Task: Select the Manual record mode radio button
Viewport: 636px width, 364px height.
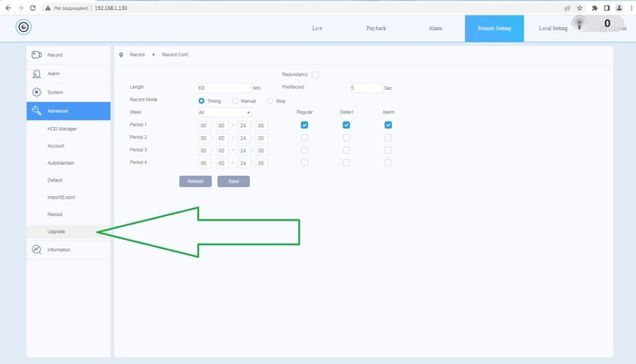Action: [x=236, y=101]
